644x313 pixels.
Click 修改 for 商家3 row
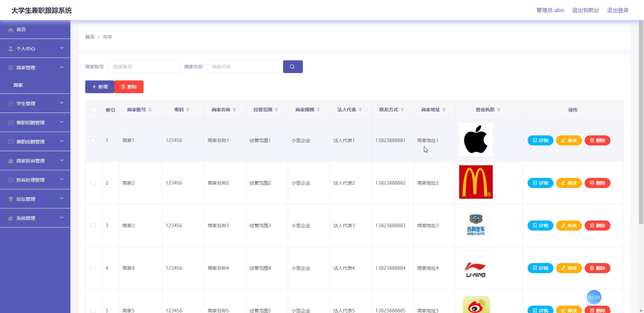(569, 226)
